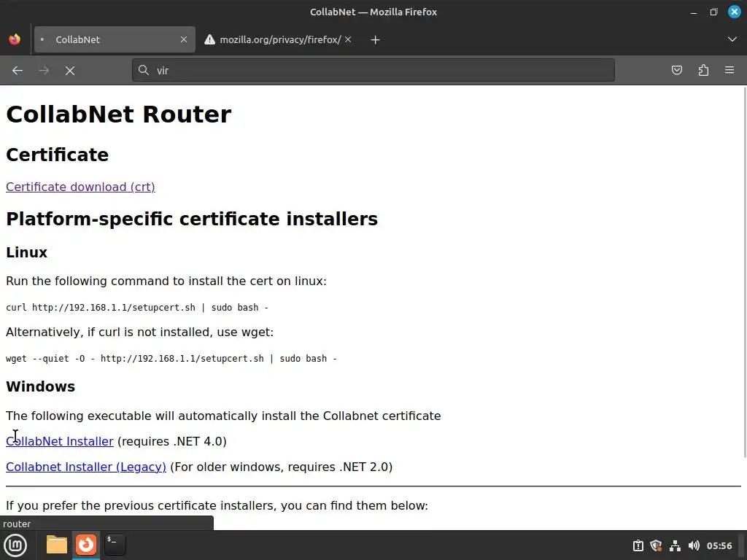Click 'The following executable will automatically install' text
Image resolution: width=747 pixels, height=560 pixels.
[x=223, y=416]
